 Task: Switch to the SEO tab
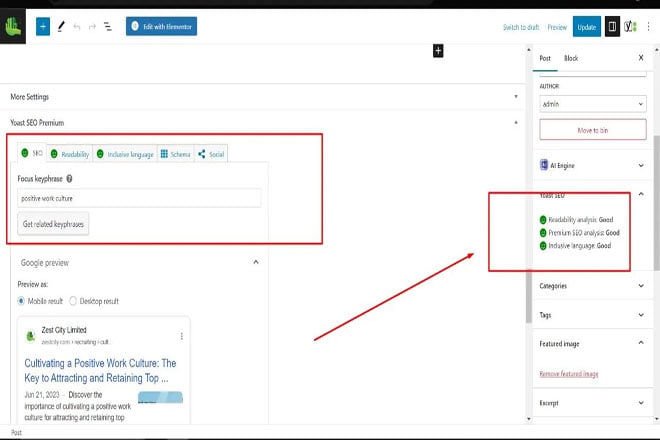[32, 153]
